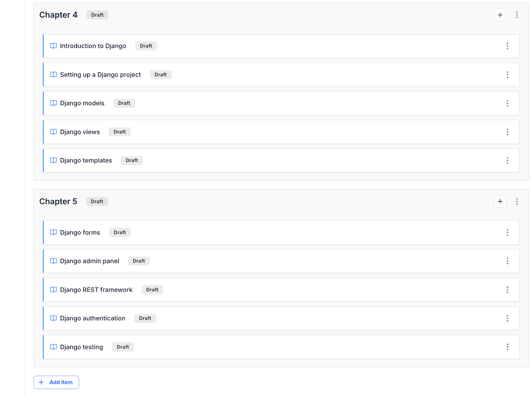532x396 pixels.
Task: Click Draft badge on Django testing
Action: [x=123, y=347]
